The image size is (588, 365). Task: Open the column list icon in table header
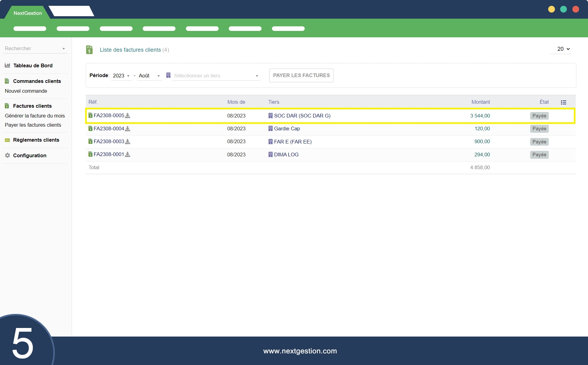[563, 102]
